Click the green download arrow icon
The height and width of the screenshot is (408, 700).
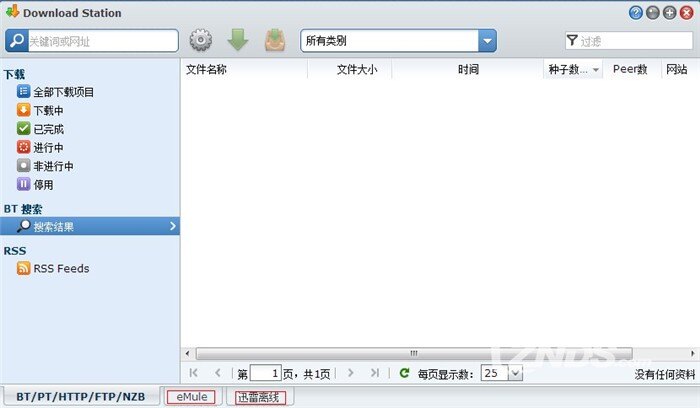coord(238,40)
